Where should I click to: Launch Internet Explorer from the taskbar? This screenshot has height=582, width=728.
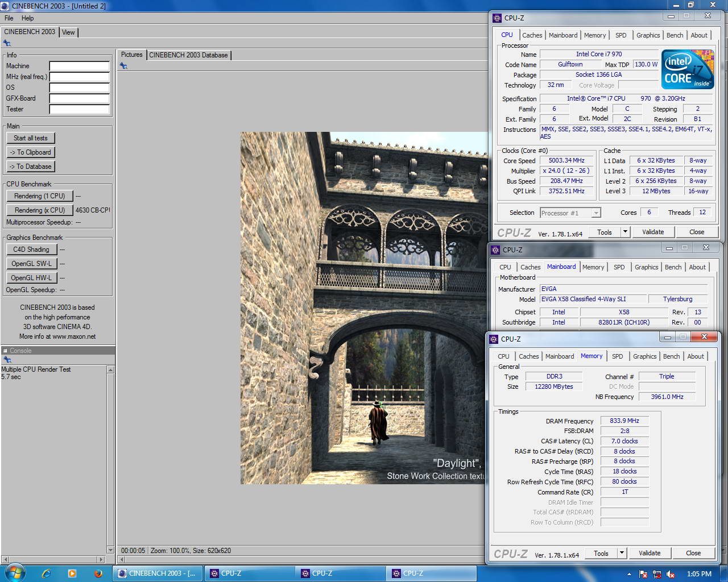(x=46, y=573)
